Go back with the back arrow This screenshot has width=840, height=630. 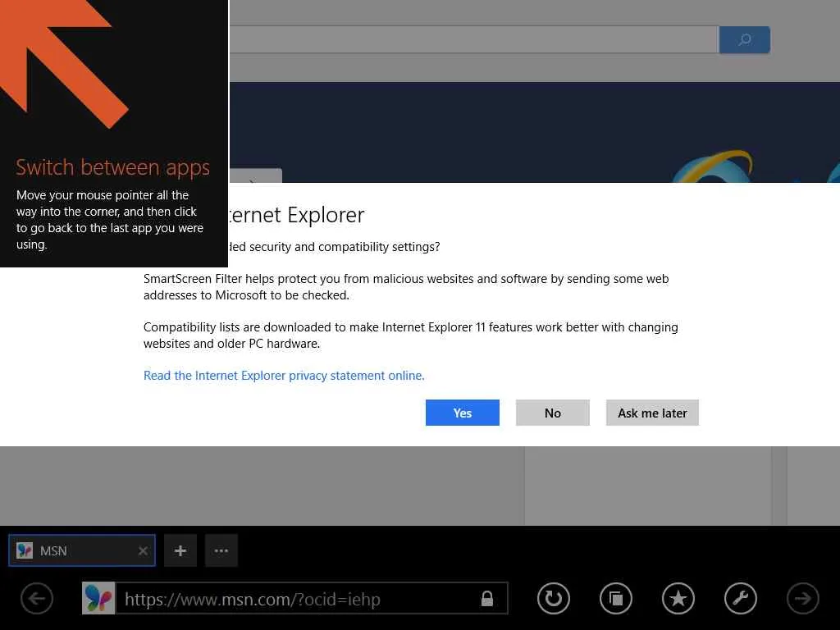[x=37, y=598]
